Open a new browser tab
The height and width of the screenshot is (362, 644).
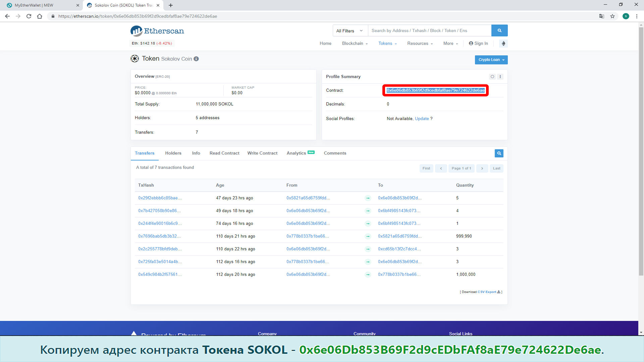171,5
